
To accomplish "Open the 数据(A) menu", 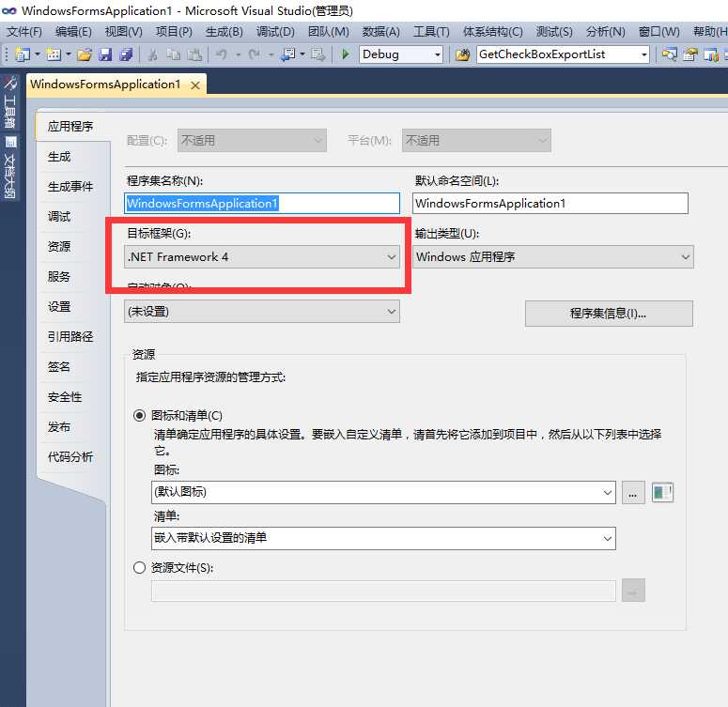I will click(x=380, y=32).
